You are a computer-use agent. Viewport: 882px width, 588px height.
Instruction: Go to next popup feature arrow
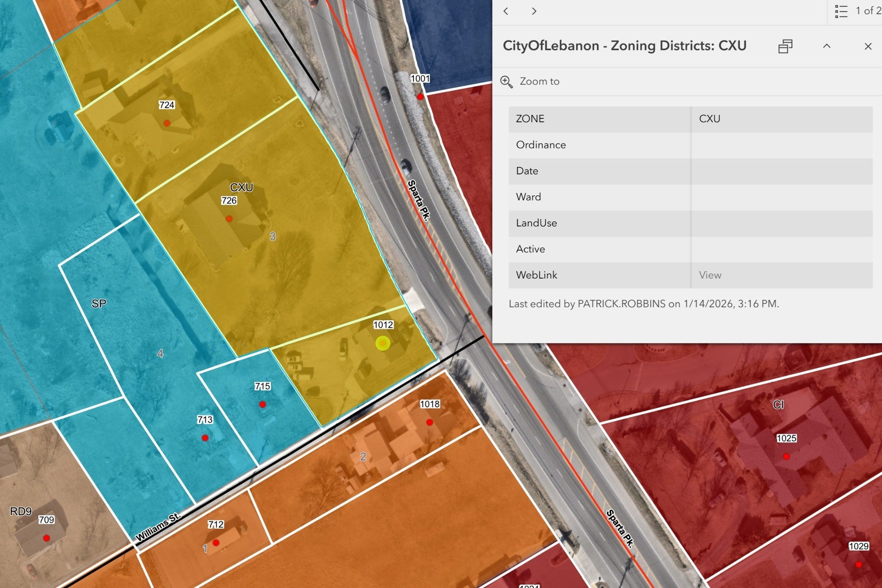tap(534, 11)
